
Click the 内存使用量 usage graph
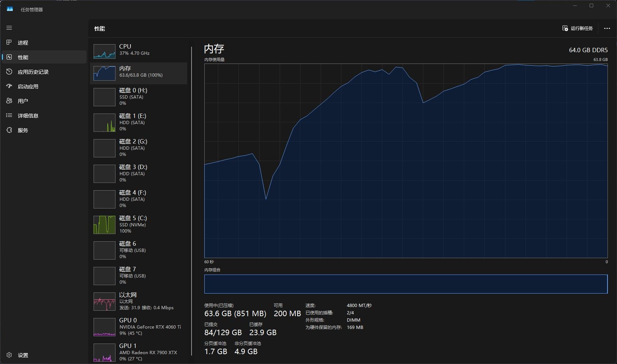coord(406,161)
